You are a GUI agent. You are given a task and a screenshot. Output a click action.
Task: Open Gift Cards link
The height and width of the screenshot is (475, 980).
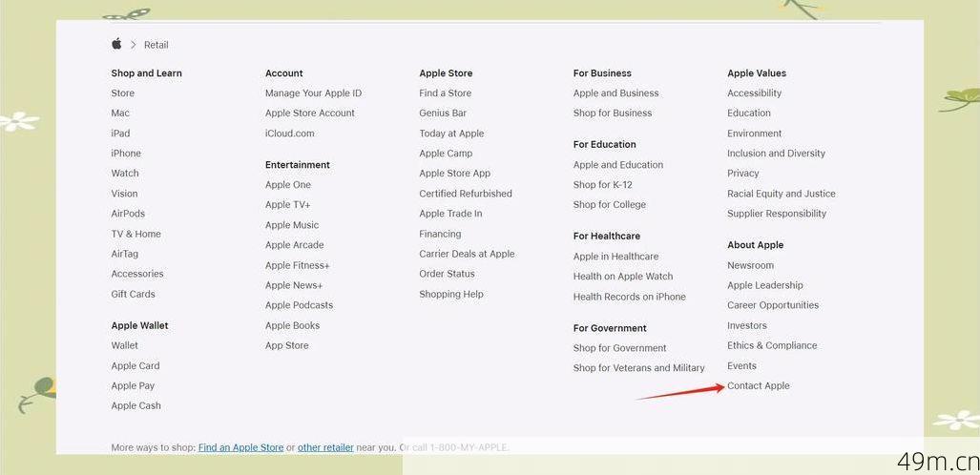(134, 294)
